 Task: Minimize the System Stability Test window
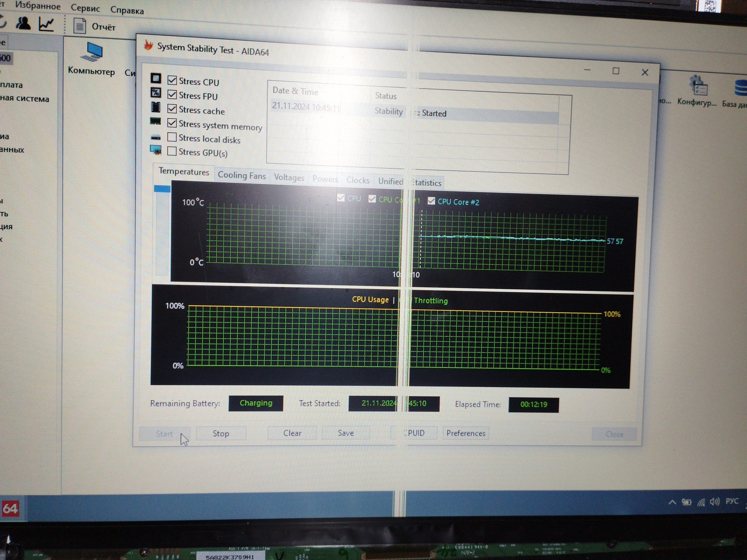coord(587,70)
